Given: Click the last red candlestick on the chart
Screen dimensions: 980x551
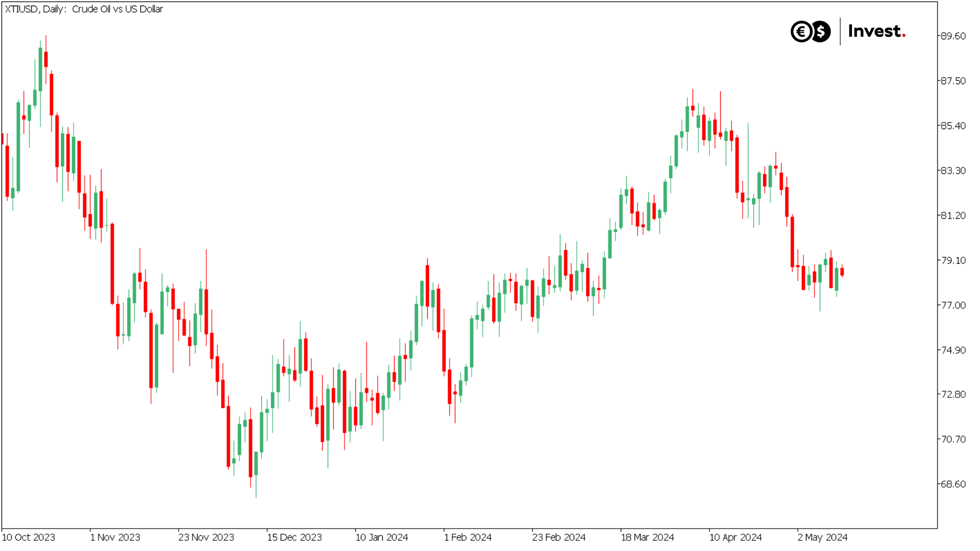Looking at the screenshot, I should pos(842,272).
